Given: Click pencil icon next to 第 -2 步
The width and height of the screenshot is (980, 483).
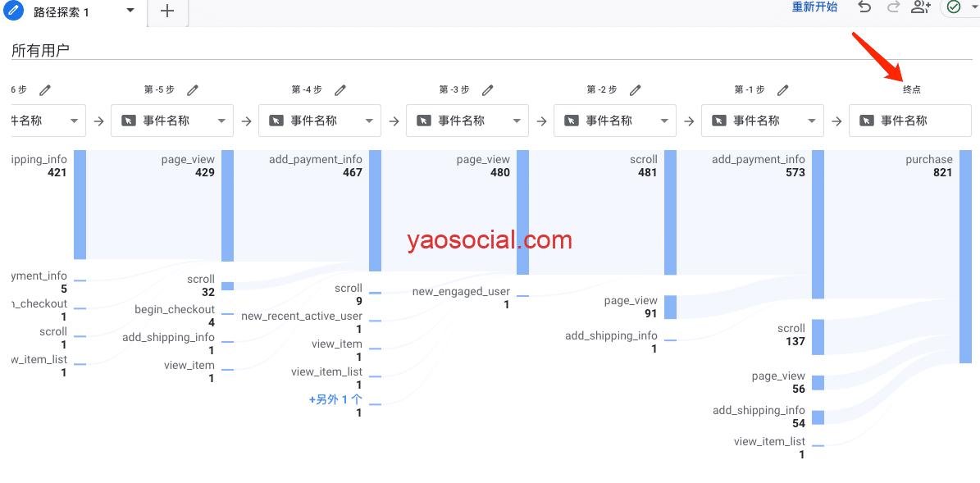Looking at the screenshot, I should point(636,90).
